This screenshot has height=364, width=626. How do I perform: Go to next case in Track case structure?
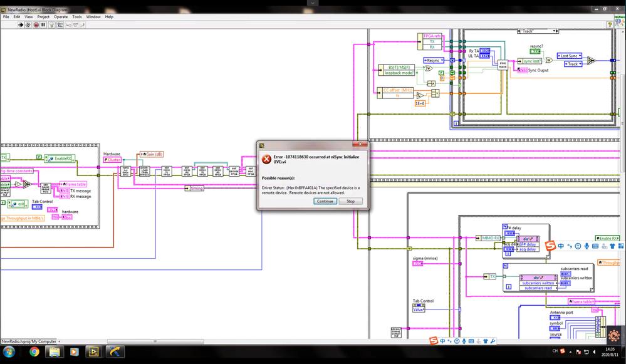(x=557, y=31)
